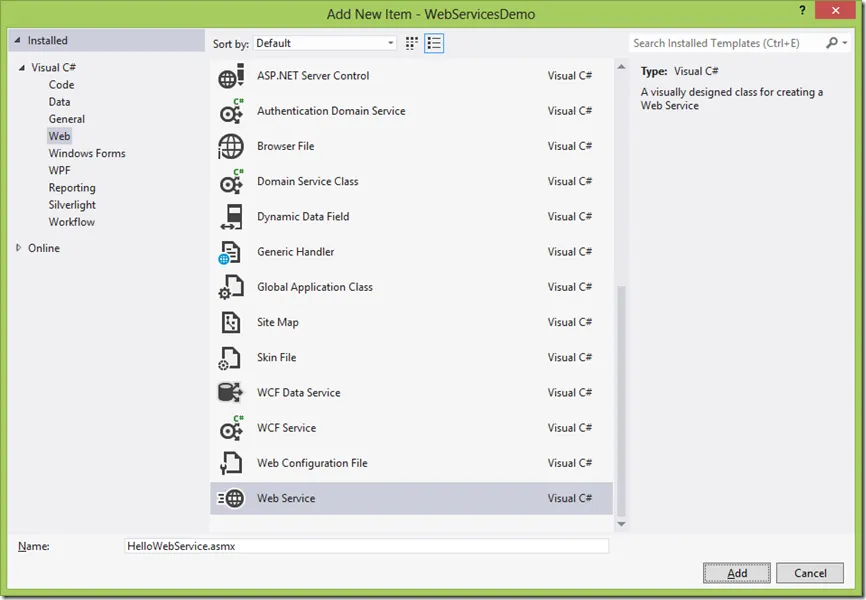Viewport: 866px width, 600px height.
Task: Select the Site Map template
Action: (411, 323)
